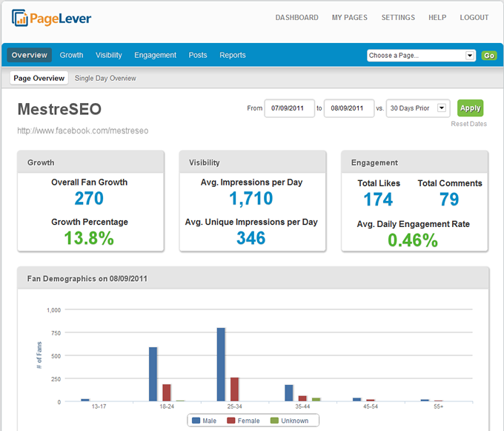Open Settings from the top navigation
Viewport: 504px width, 431px height.
click(398, 18)
